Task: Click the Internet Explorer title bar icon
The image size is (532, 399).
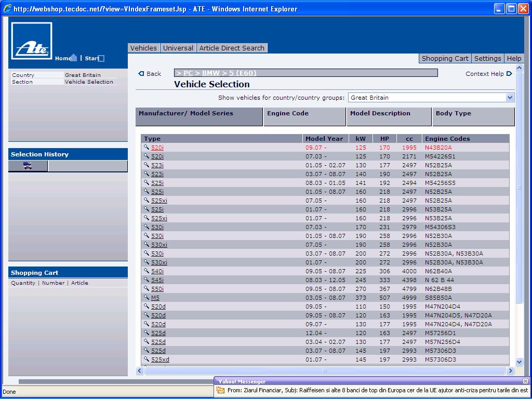Action: (7, 8)
